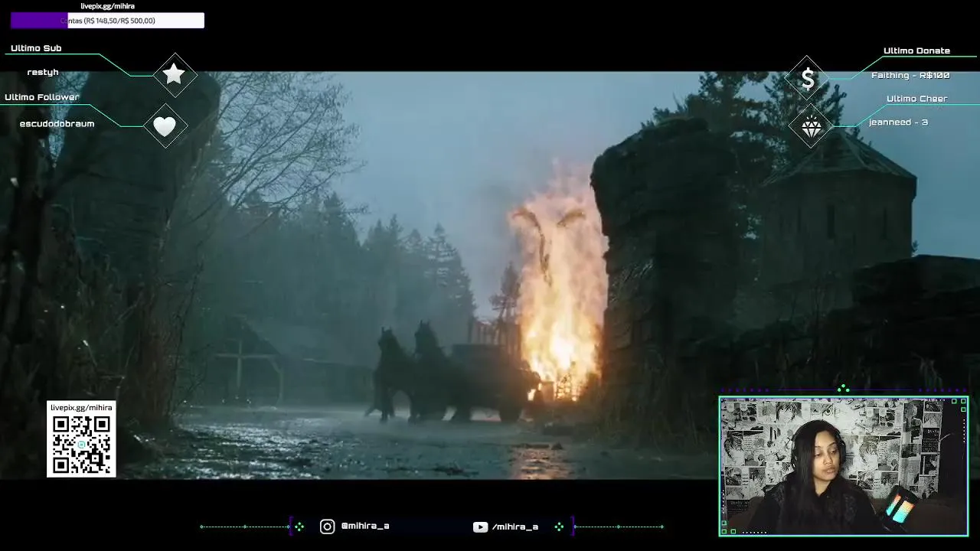The image size is (980, 551).
Task: Click the /mihira_a YouTube handle
Action: [x=515, y=527]
